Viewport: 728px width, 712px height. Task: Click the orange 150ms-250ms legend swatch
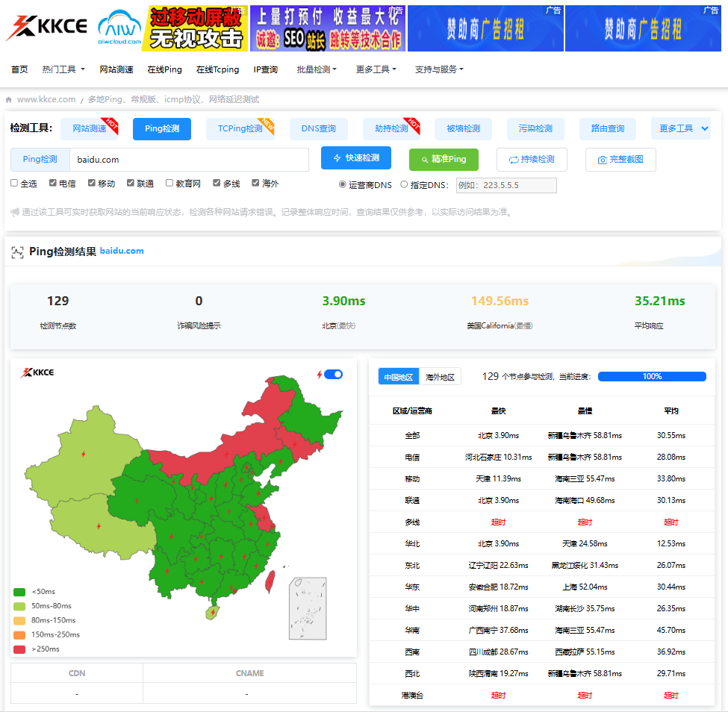(x=19, y=634)
